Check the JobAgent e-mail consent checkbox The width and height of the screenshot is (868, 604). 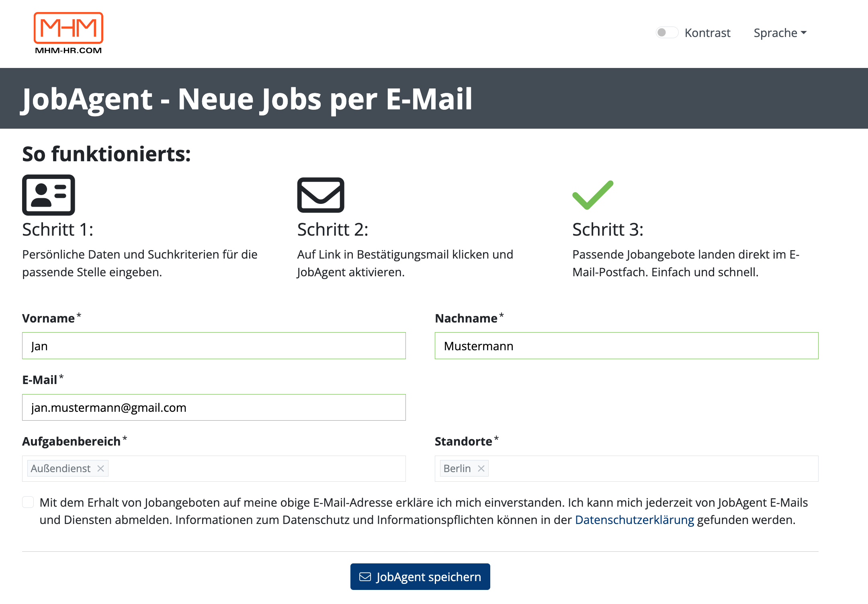click(x=28, y=502)
